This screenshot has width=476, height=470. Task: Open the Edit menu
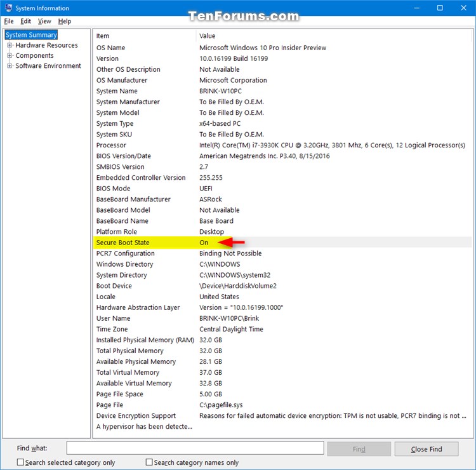(26, 21)
